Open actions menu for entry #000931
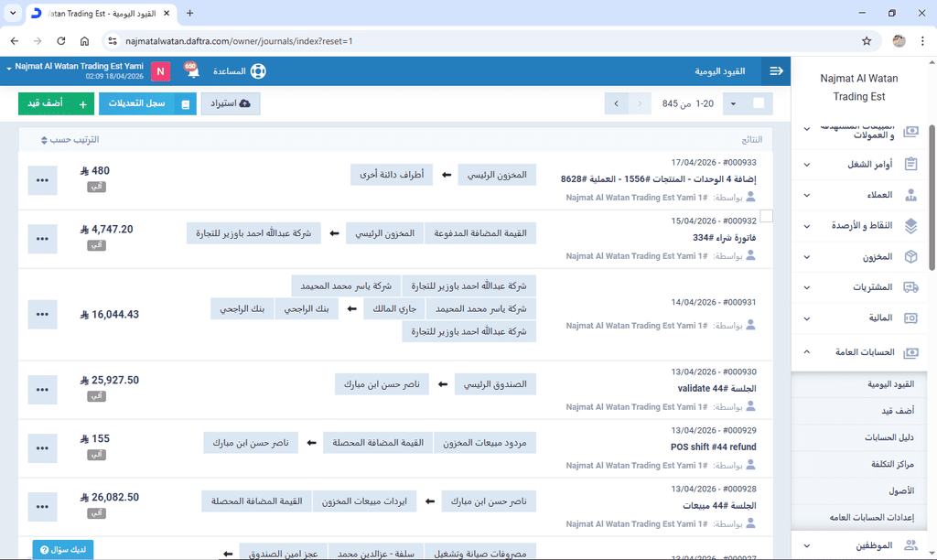The image size is (937, 560). [x=42, y=315]
